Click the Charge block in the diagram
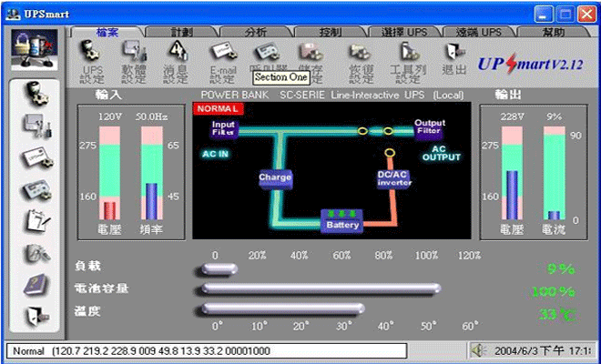The image size is (601, 364). click(x=275, y=178)
